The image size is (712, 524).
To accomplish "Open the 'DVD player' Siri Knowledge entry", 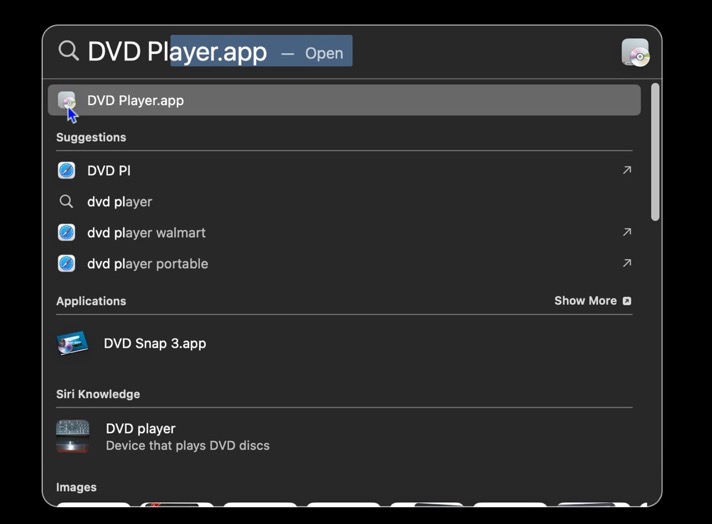I will pos(344,437).
